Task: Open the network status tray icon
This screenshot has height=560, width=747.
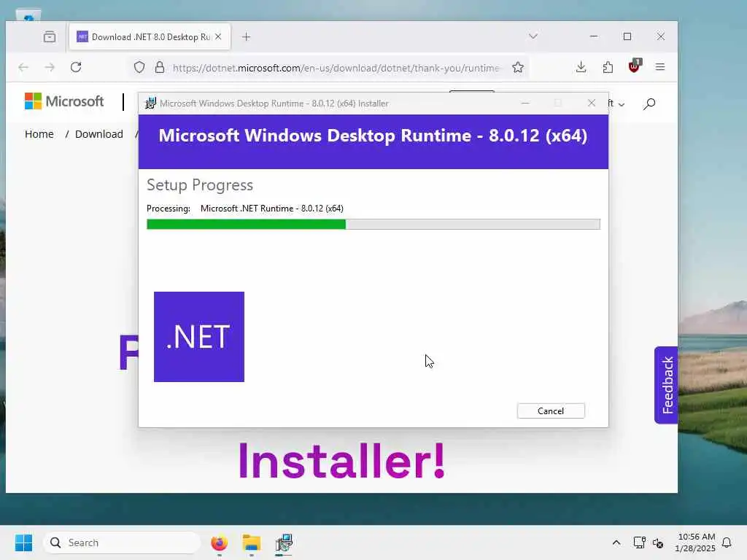Action: click(x=639, y=542)
